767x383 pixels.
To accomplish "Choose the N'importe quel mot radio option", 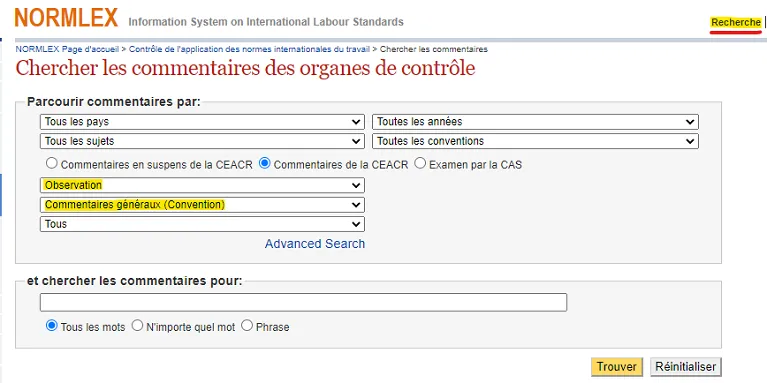I will point(137,326).
